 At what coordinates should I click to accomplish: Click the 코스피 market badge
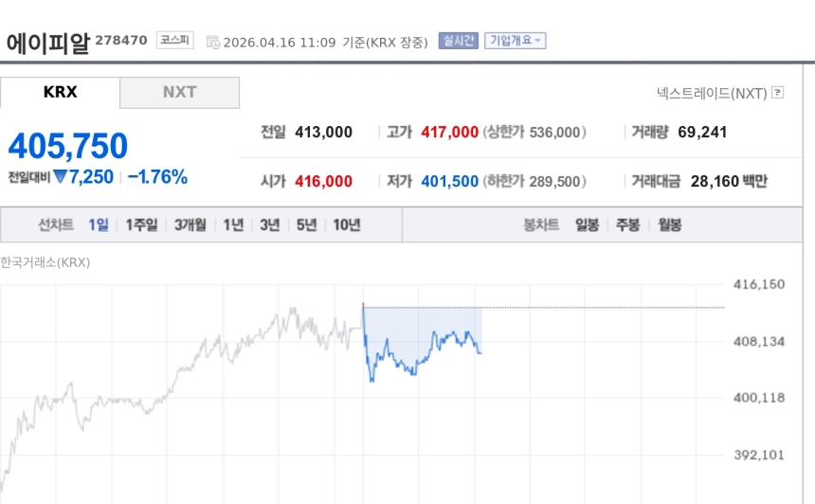click(174, 41)
